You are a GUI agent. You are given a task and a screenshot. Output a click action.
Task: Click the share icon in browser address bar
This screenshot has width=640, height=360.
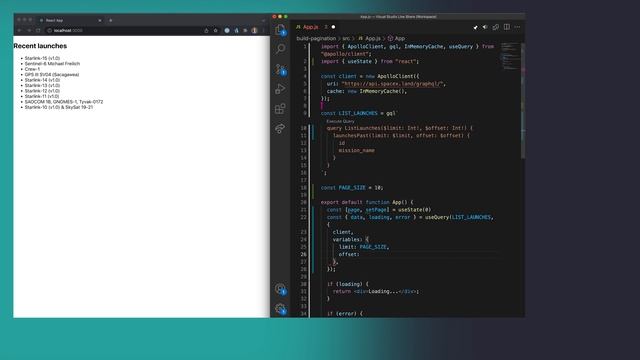(x=206, y=31)
